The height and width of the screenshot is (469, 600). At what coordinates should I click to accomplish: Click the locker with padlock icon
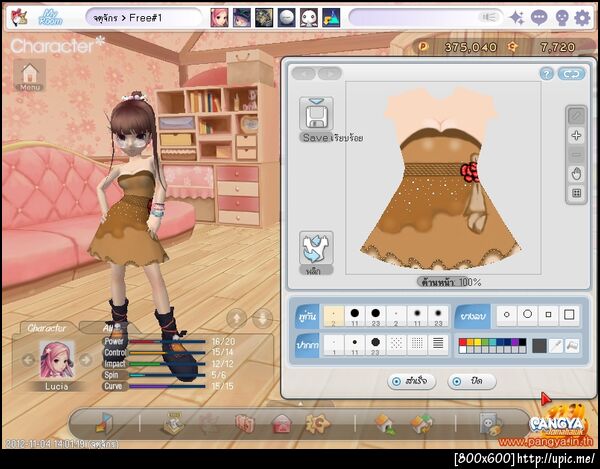coord(491,424)
